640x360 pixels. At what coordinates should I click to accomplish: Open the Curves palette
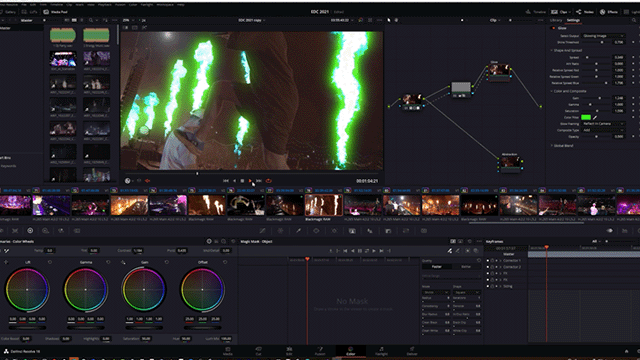tap(262, 231)
